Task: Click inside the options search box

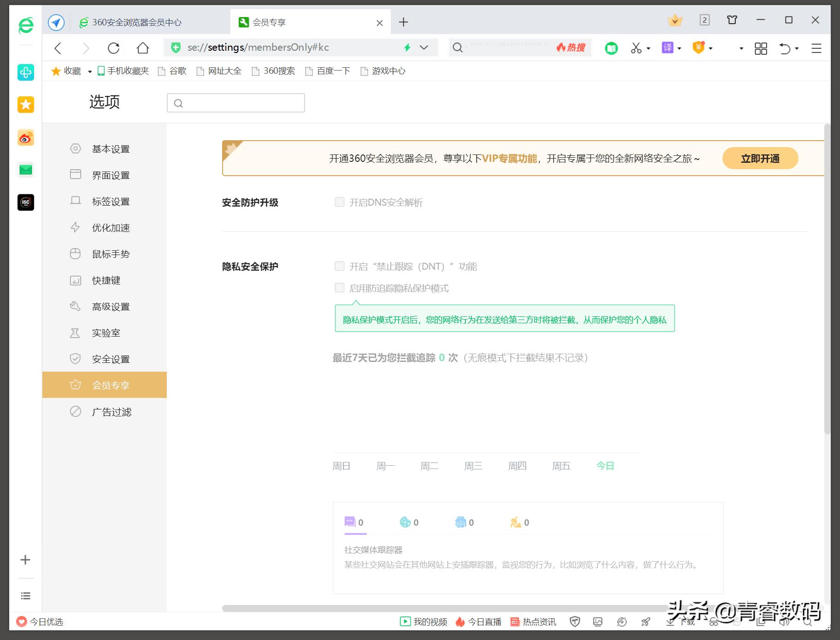Action: 236,102
